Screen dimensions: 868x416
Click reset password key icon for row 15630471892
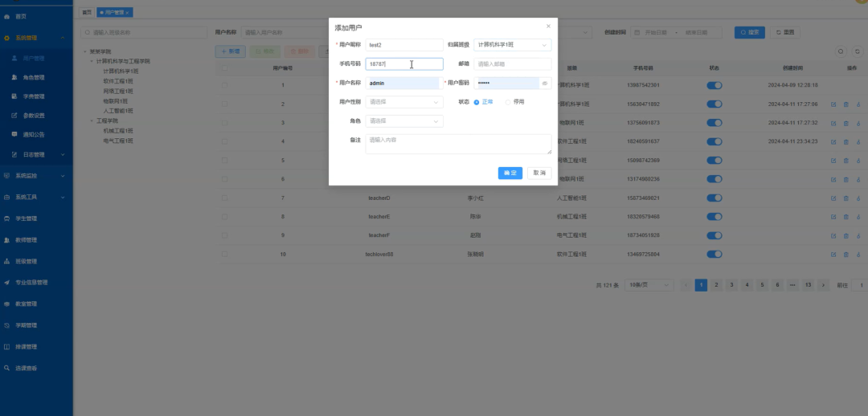(858, 104)
